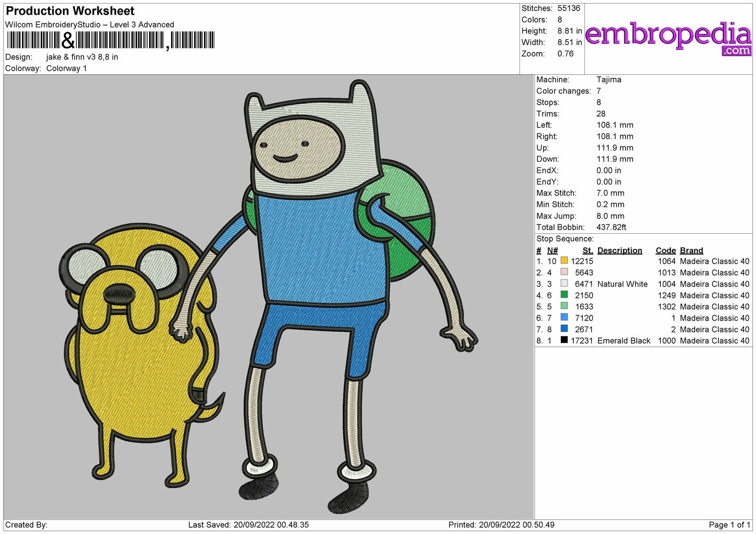Click the light green swatch with code 1302
The width and height of the screenshot is (756, 534).
(564, 306)
